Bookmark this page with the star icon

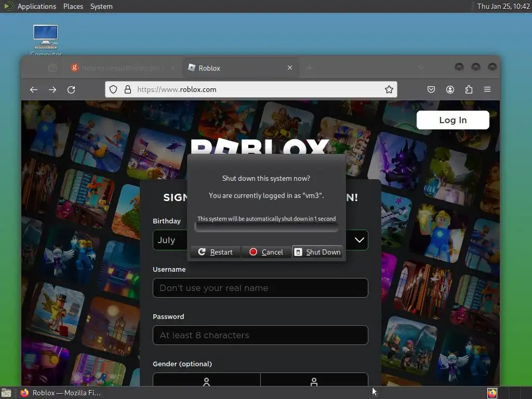click(389, 89)
